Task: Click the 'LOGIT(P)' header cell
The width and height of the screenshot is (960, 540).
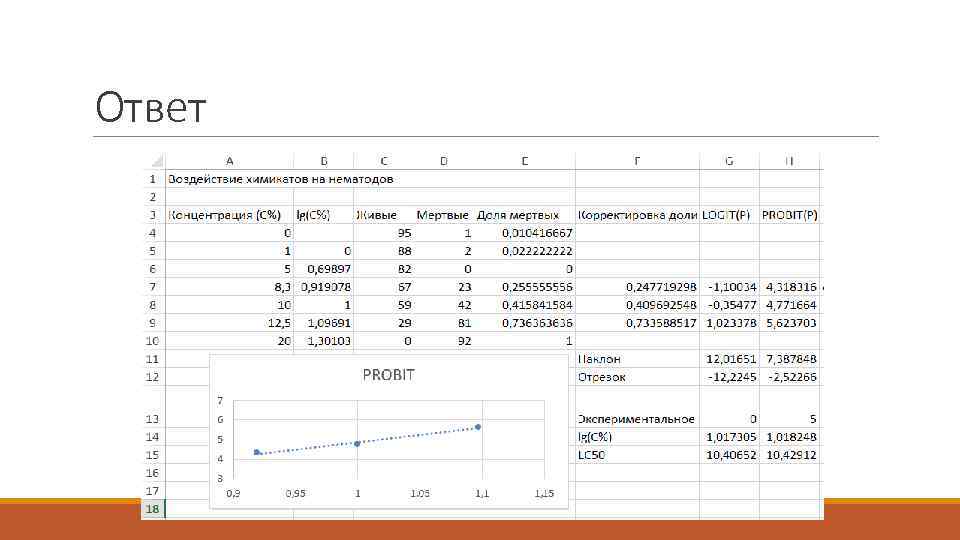Action: [x=729, y=215]
